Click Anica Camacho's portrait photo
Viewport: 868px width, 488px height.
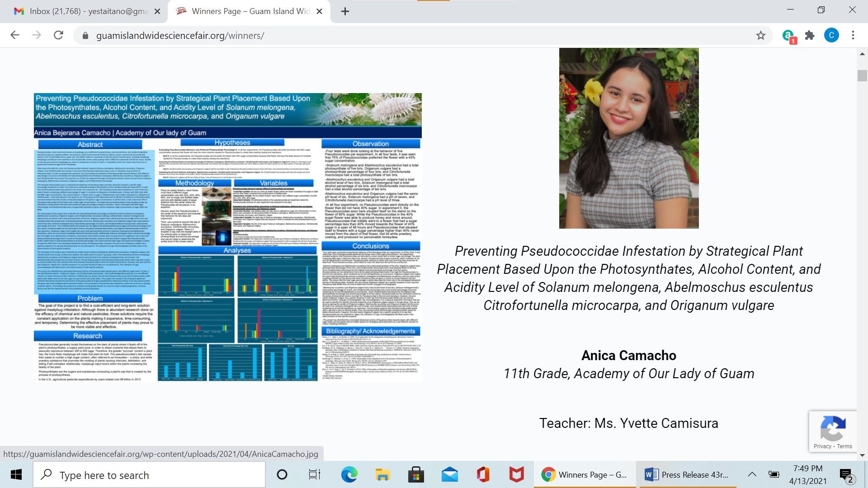pos(628,138)
